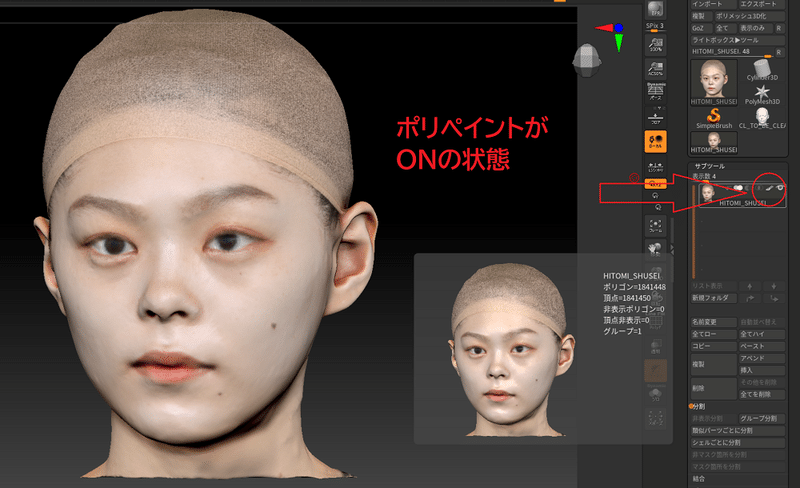This screenshot has width=800, height=488.
Task: Click ポリメッシュ3D化 button
Action: [x=749, y=16]
